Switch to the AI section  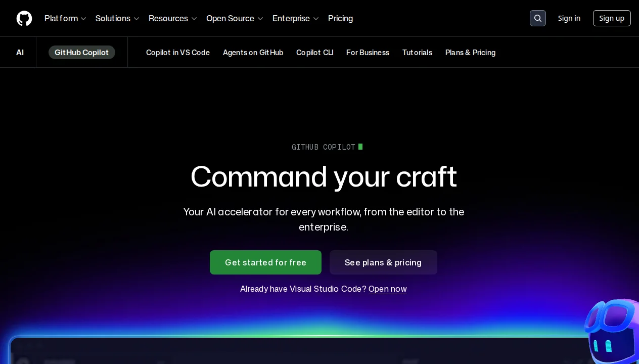(x=20, y=52)
